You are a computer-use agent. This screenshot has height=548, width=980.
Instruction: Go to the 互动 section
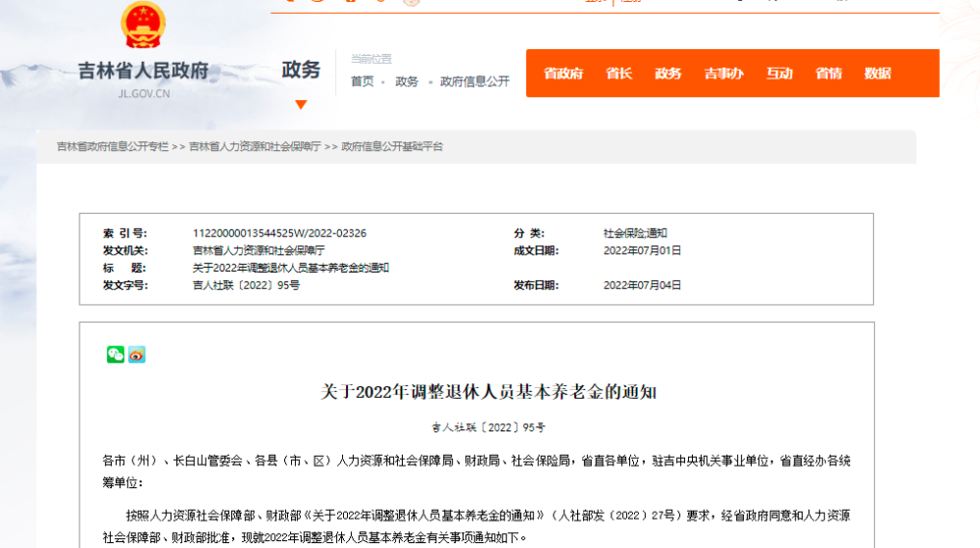[779, 74]
